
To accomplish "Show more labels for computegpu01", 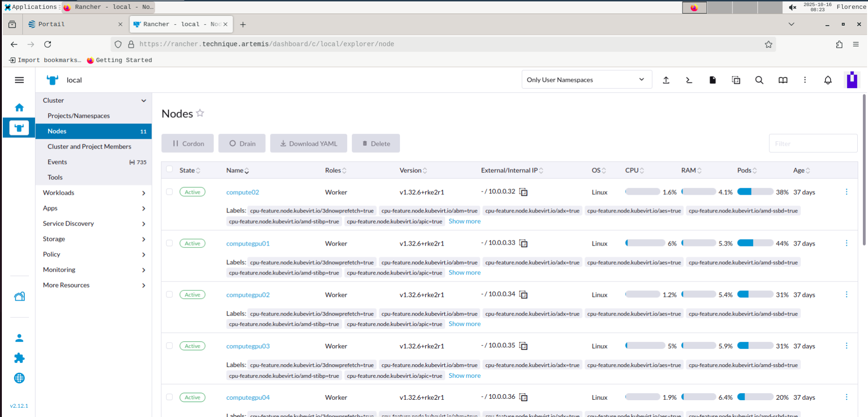I will (x=464, y=273).
